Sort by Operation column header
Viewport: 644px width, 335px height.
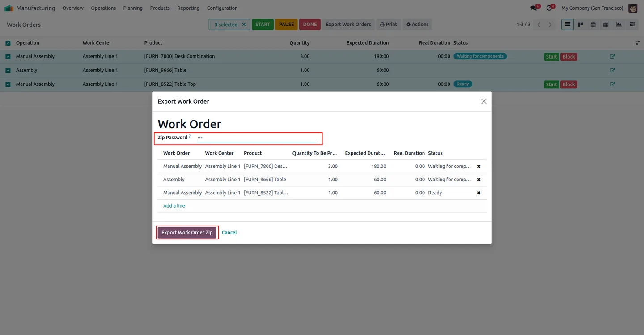click(28, 43)
